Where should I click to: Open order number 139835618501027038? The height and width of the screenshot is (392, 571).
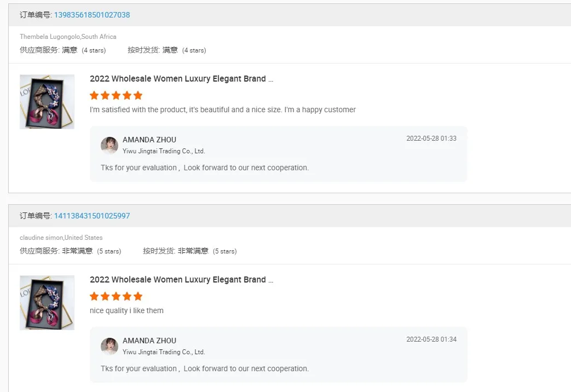click(92, 15)
